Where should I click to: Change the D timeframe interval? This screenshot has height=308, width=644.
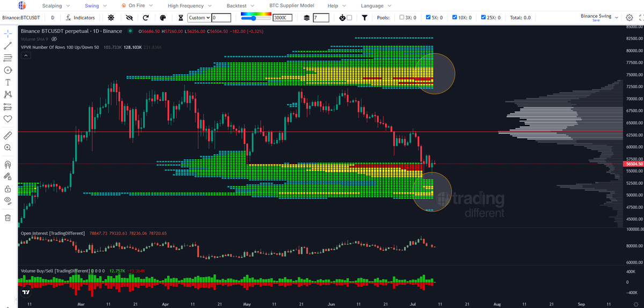point(53,18)
